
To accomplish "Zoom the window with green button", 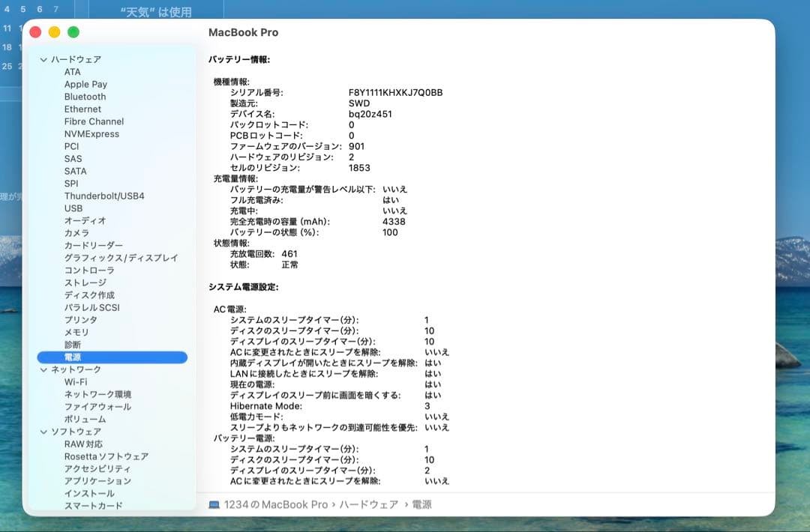I will [x=73, y=32].
